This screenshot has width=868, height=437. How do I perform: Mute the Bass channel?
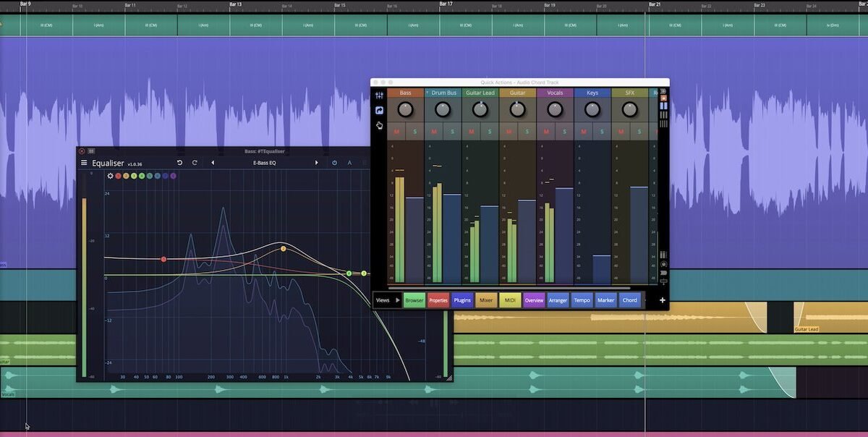pos(396,132)
